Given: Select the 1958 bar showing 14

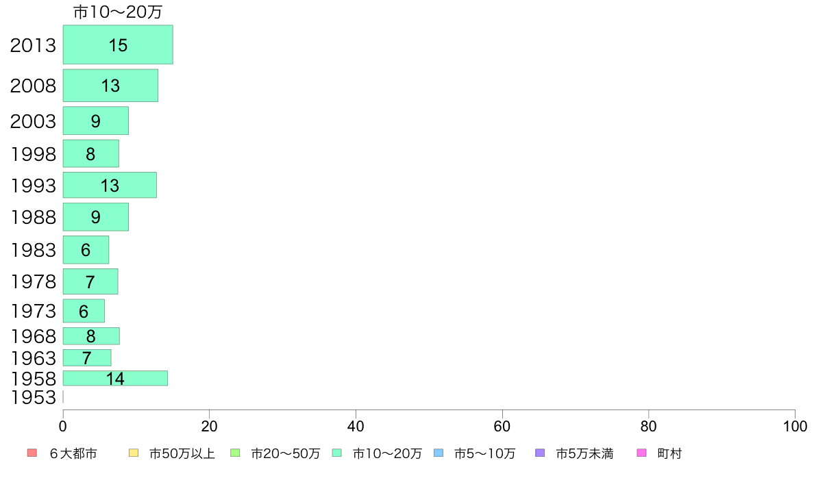Looking at the screenshot, I should [x=115, y=379].
